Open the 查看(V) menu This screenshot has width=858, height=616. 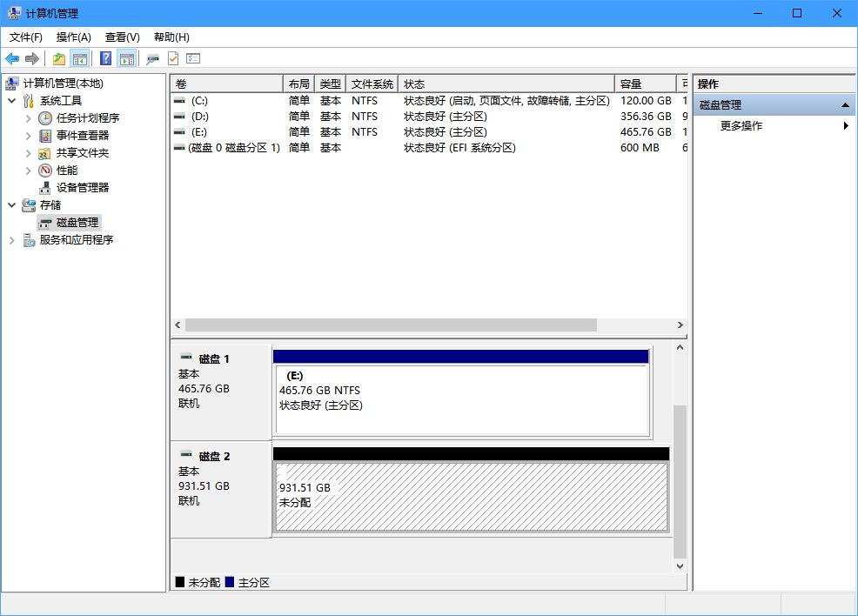click(x=122, y=37)
